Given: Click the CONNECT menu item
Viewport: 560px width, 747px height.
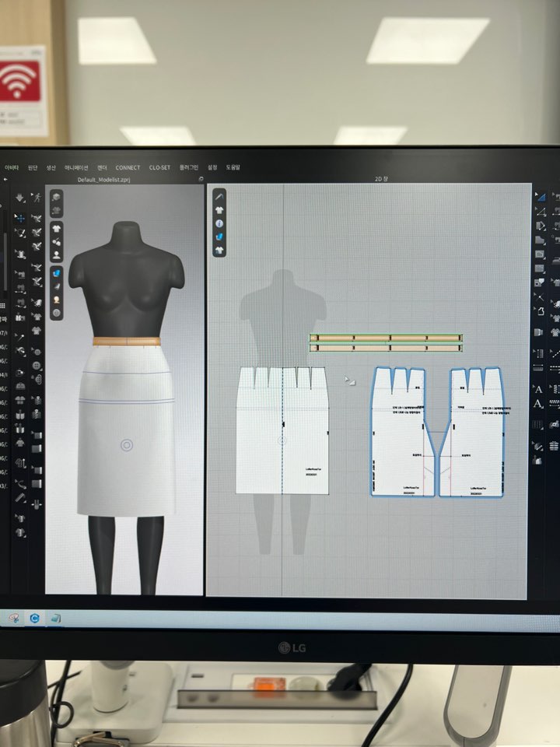Looking at the screenshot, I should 128,167.
